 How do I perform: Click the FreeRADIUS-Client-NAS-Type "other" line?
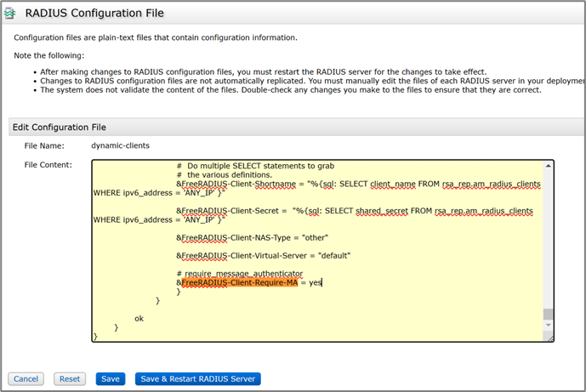[x=252, y=236]
